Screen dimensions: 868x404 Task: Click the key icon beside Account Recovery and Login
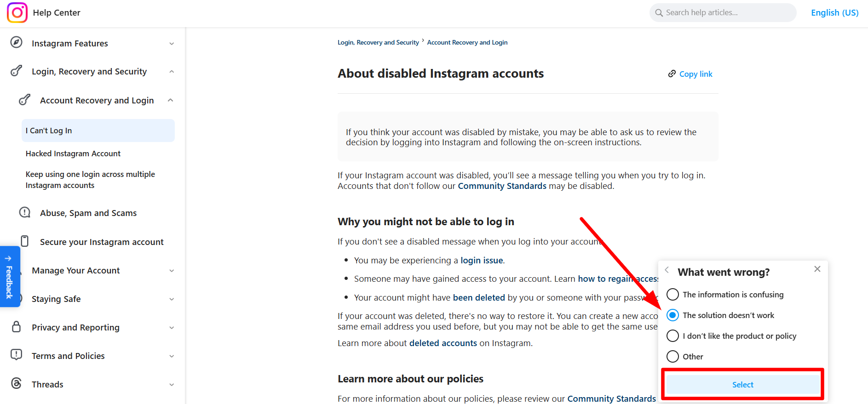(x=25, y=100)
